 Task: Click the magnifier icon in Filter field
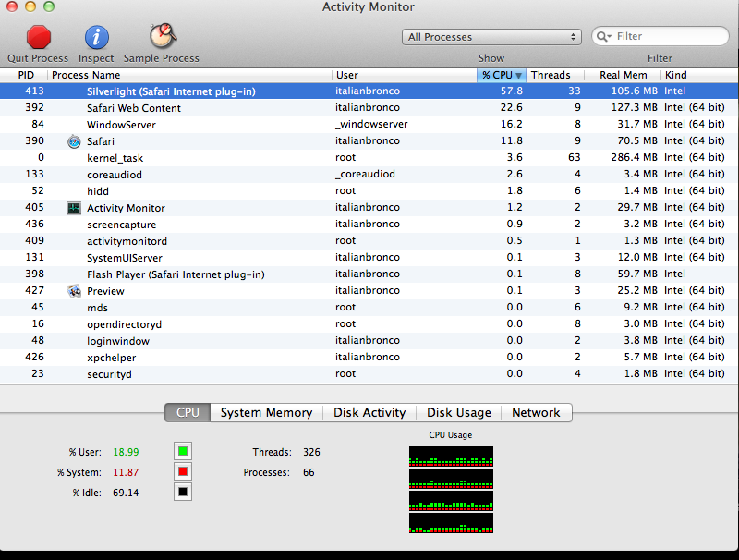coord(603,36)
